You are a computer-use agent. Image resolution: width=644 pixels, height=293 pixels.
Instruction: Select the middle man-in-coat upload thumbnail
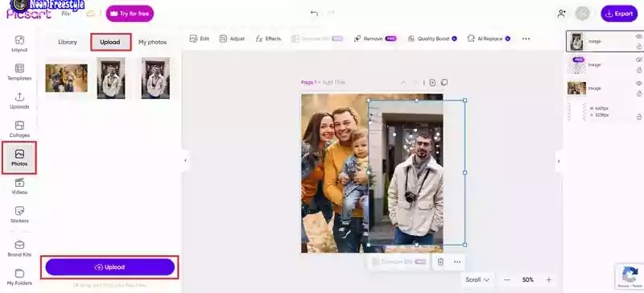[x=111, y=78]
